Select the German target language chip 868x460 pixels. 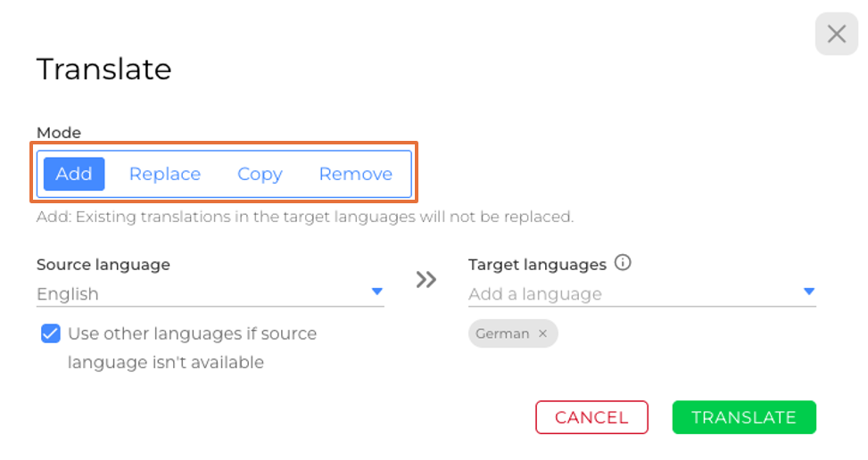[502, 333]
